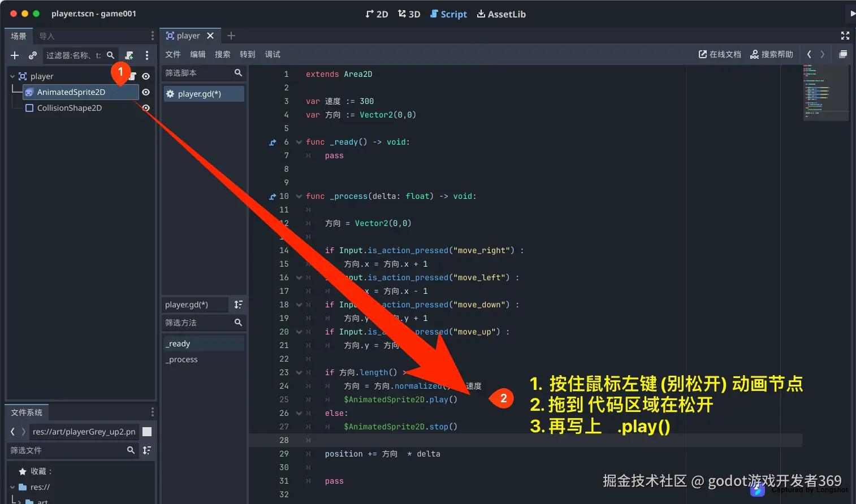Open the 编辑 menu
Image resolution: width=856 pixels, height=504 pixels.
[x=198, y=54]
